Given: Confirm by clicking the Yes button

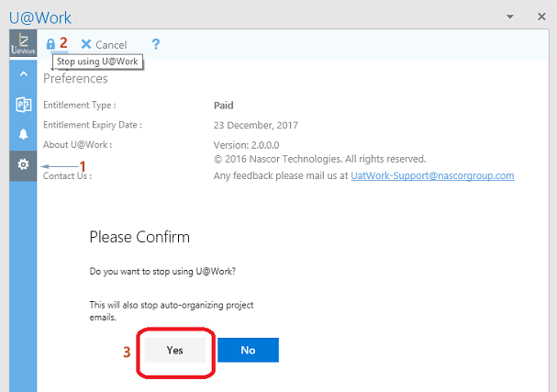Looking at the screenshot, I should coord(175,350).
